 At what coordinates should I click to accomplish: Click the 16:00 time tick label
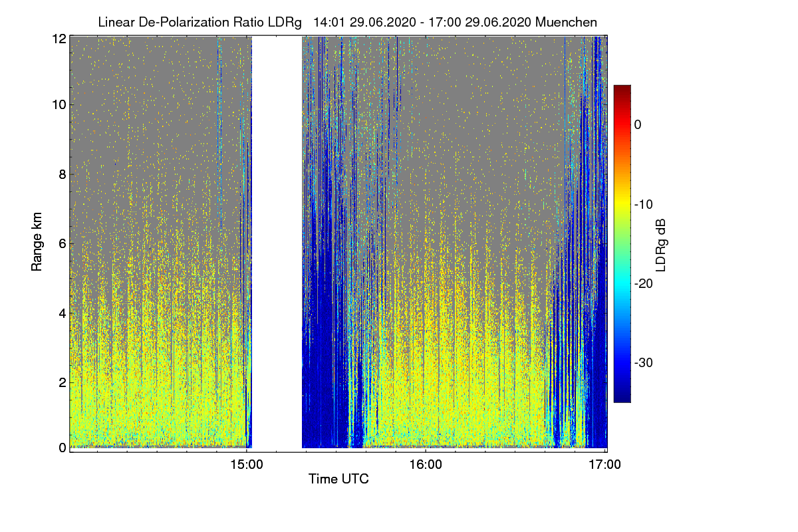tap(426, 465)
